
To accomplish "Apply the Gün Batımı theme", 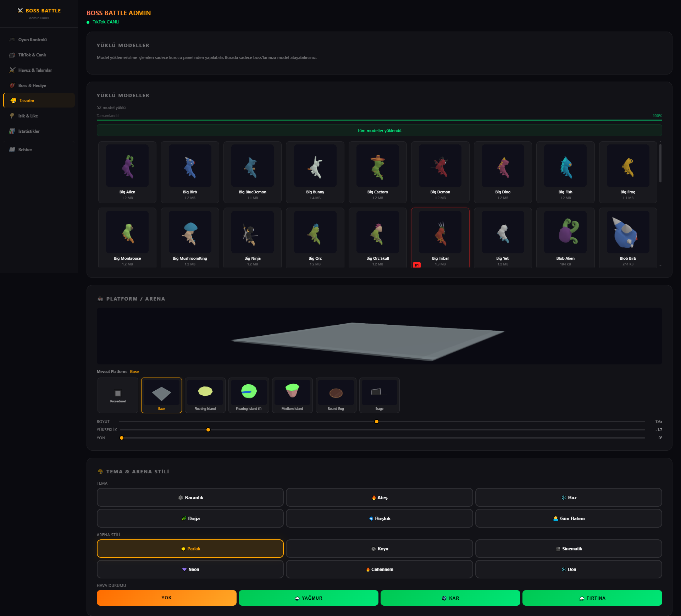I will [x=569, y=518].
